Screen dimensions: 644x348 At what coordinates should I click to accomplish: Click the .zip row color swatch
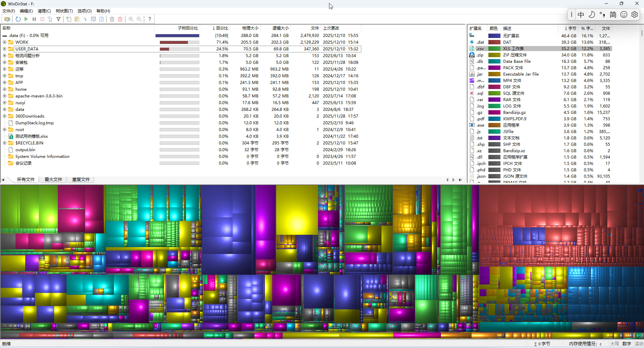[x=494, y=55]
